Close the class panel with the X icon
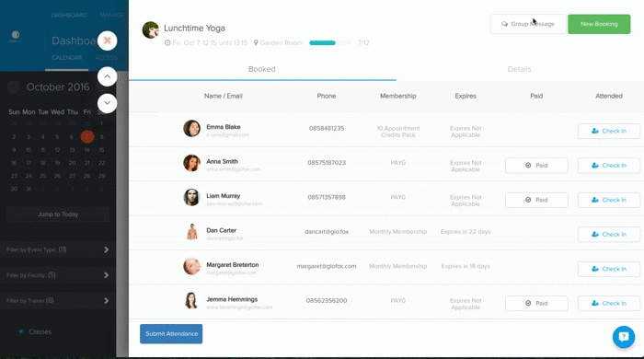 (x=108, y=41)
